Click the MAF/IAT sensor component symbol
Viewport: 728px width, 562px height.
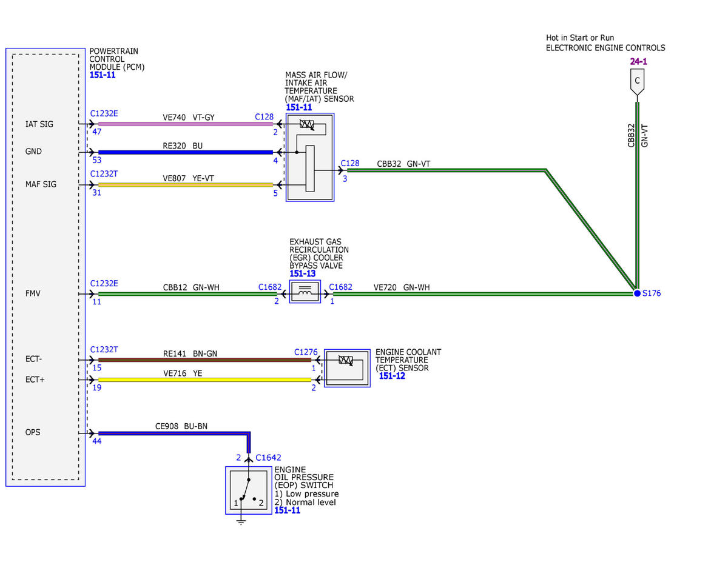pyautogui.click(x=310, y=157)
